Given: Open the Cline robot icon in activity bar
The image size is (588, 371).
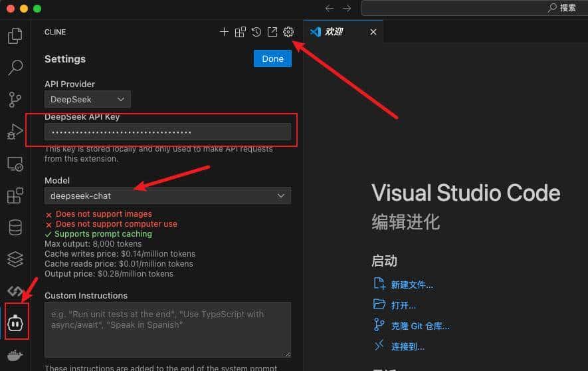Looking at the screenshot, I should [15, 323].
